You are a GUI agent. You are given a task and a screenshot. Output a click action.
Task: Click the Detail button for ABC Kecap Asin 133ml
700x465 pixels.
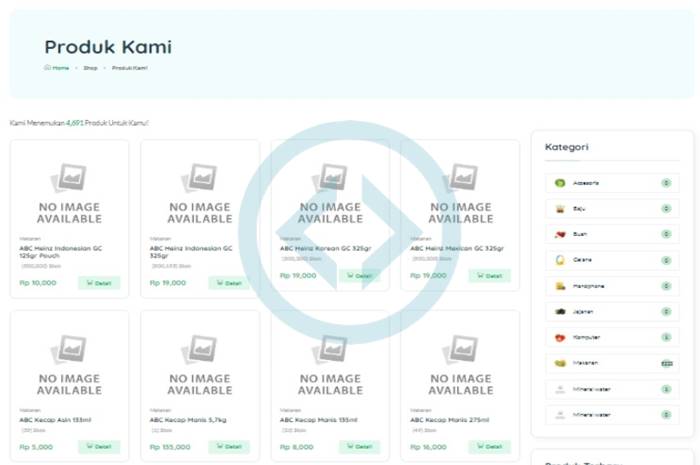(99, 448)
